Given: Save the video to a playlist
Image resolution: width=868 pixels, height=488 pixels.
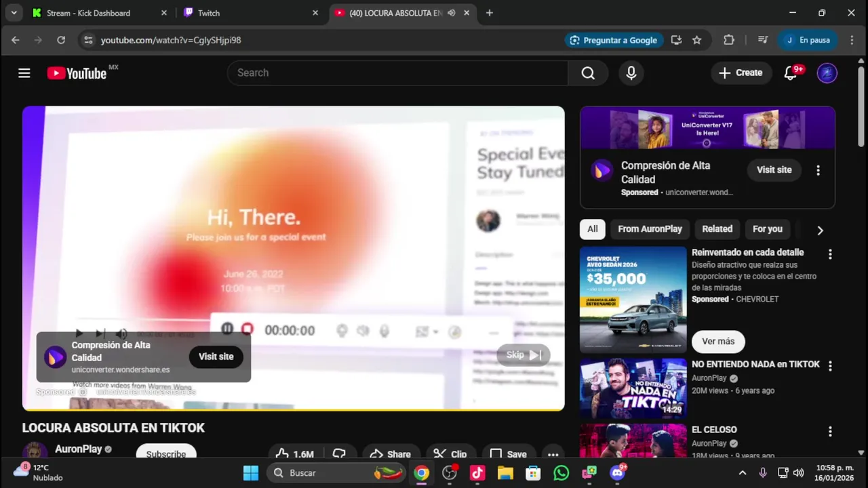Looking at the screenshot, I should coord(509,454).
